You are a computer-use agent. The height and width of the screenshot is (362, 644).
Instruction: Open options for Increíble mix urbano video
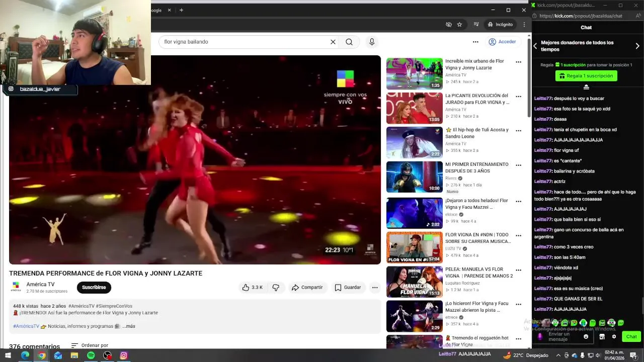518,62
